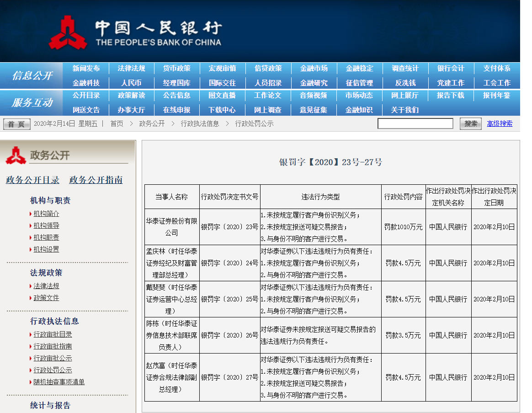
Task: Open 在线申报 menu item
Action: click(177, 110)
